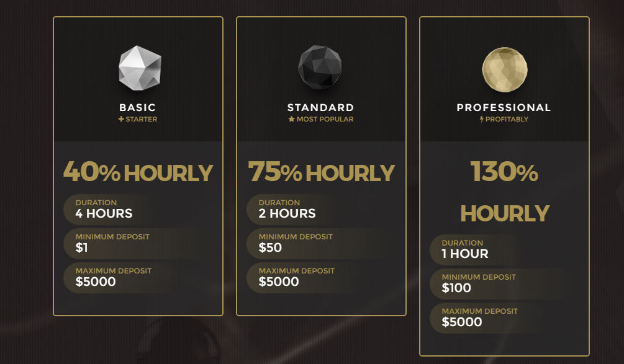The image size is (624, 364).
Task: Click the gold Professional plan sphere icon
Action: tap(505, 69)
